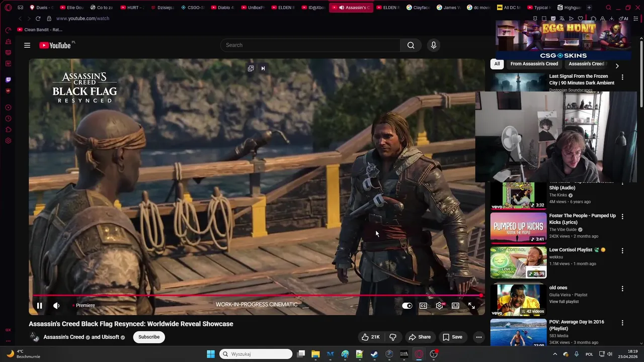
Task: Open the taskbar weather widget
Action: [x=23, y=354]
